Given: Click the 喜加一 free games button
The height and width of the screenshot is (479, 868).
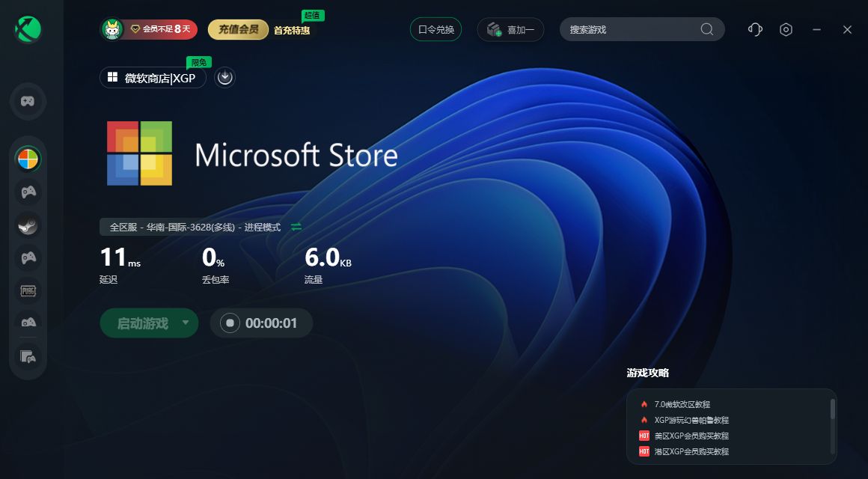Looking at the screenshot, I should point(510,29).
